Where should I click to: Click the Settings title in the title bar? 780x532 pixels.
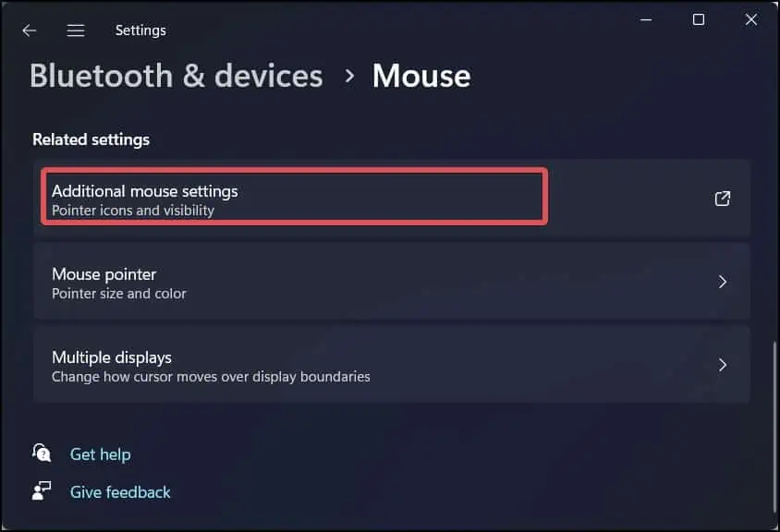[x=140, y=30]
